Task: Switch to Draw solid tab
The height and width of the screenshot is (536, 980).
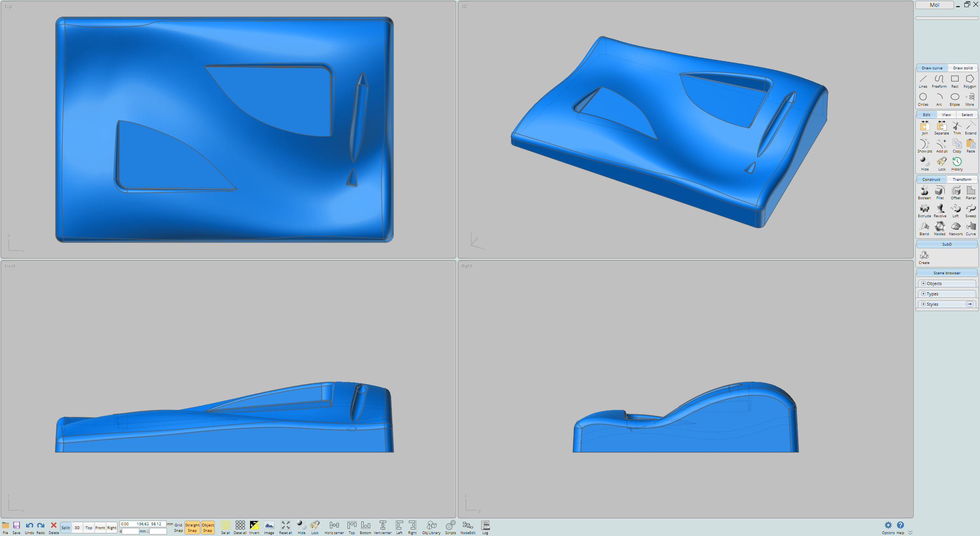Action: tap(962, 68)
